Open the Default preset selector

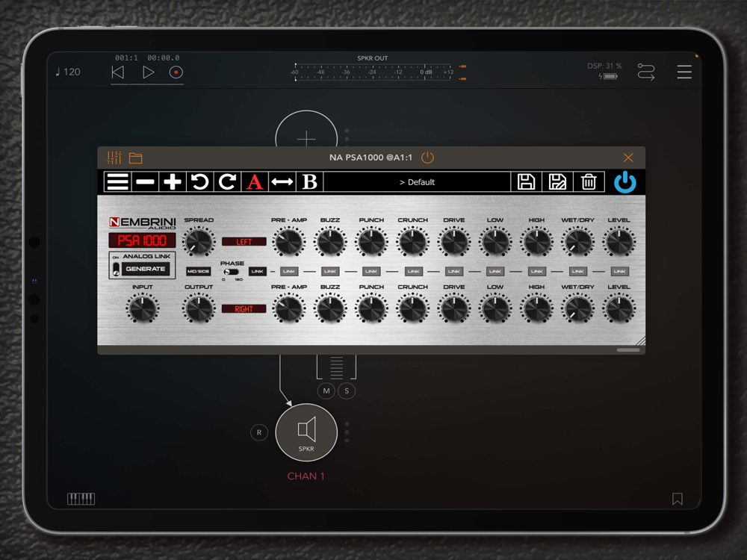417,182
